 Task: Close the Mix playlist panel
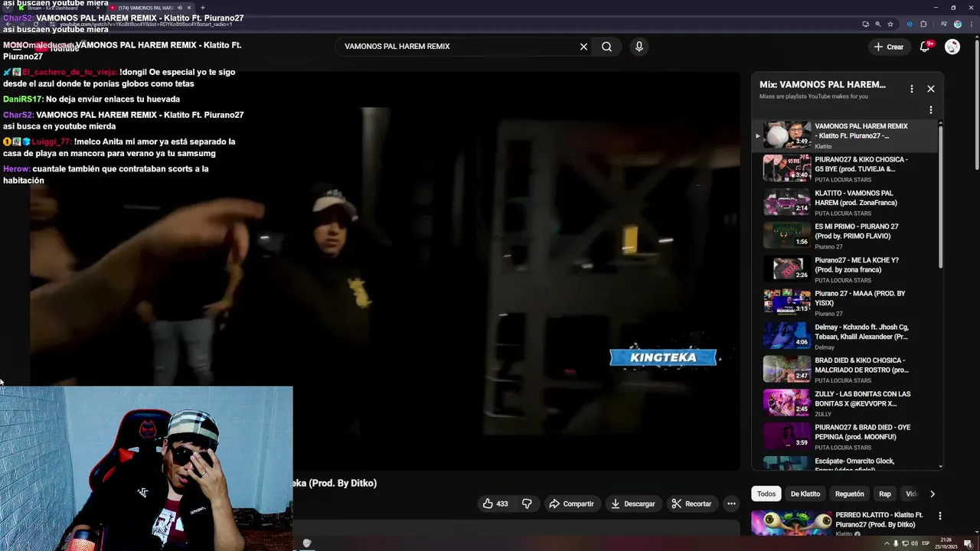coord(931,89)
